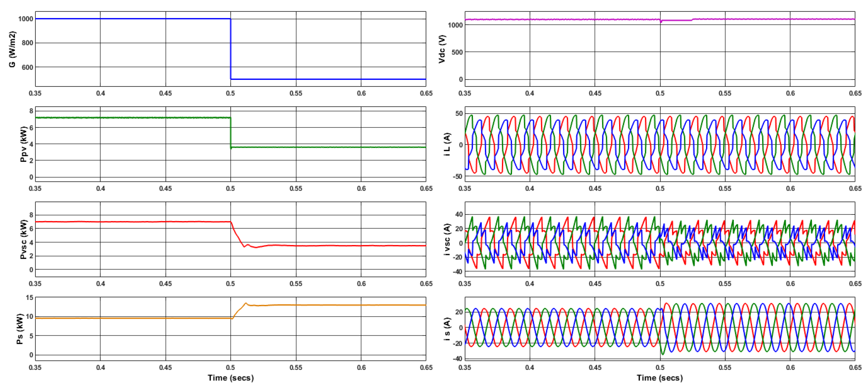Click the G (W/m2) irradiance plot
This screenshot has height=390, width=868.
pos(230,49)
